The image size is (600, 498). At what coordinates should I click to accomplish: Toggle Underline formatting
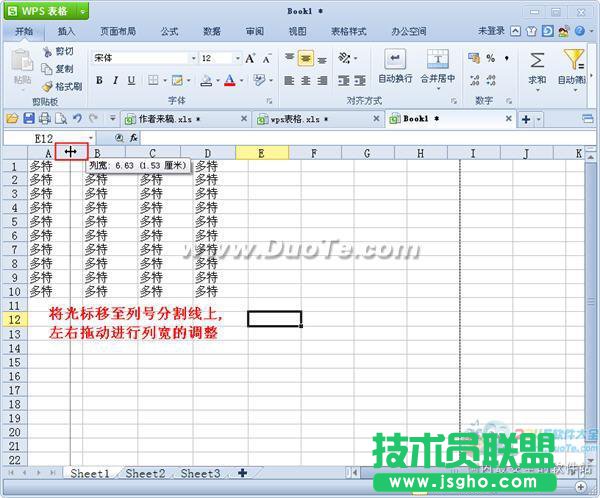tap(131, 80)
